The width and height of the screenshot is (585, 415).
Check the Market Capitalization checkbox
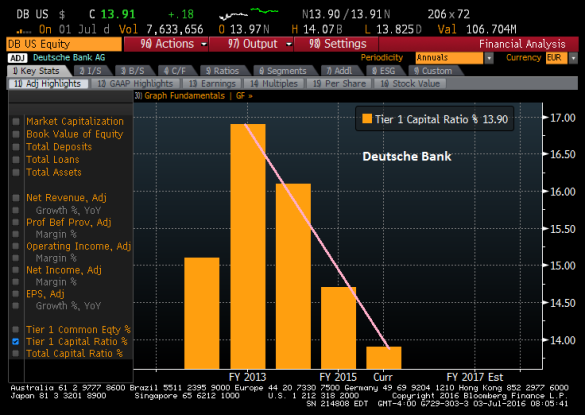click(x=16, y=122)
